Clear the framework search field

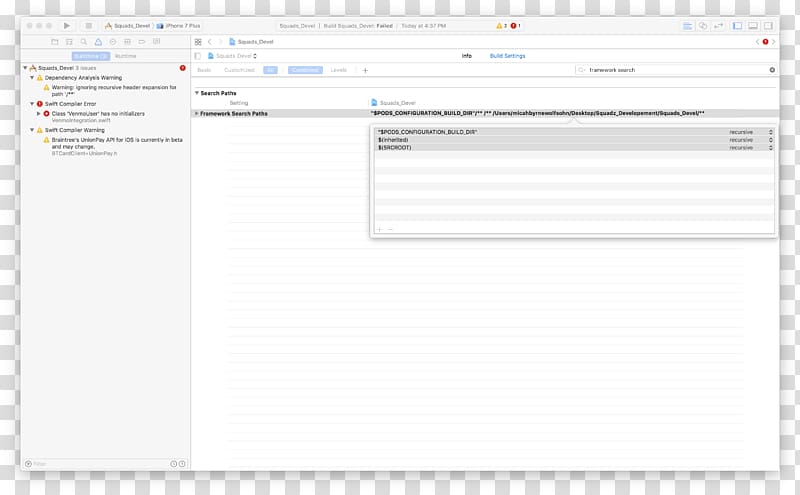click(x=772, y=70)
